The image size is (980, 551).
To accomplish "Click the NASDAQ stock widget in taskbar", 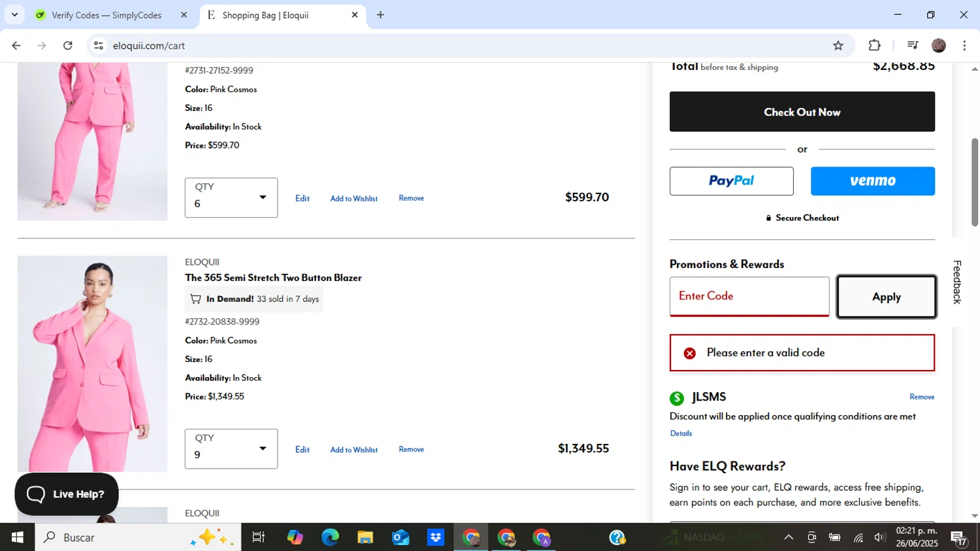I will click(712, 537).
